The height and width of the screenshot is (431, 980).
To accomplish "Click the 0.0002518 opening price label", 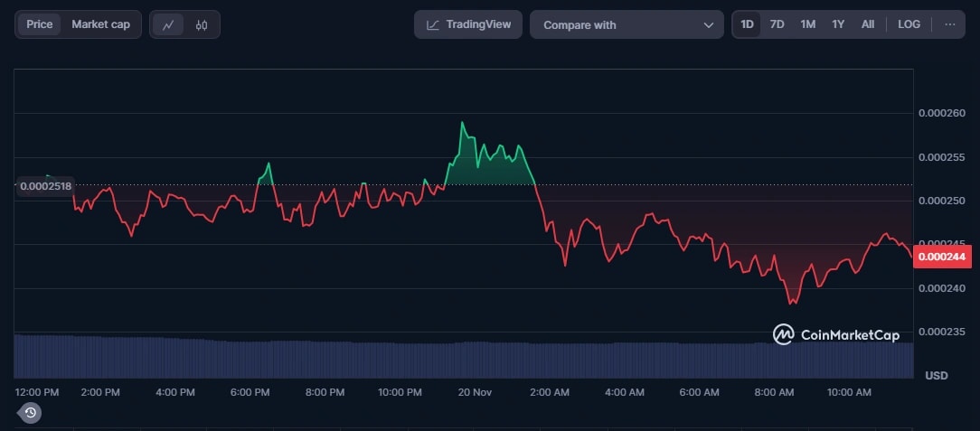I will pyautogui.click(x=45, y=186).
